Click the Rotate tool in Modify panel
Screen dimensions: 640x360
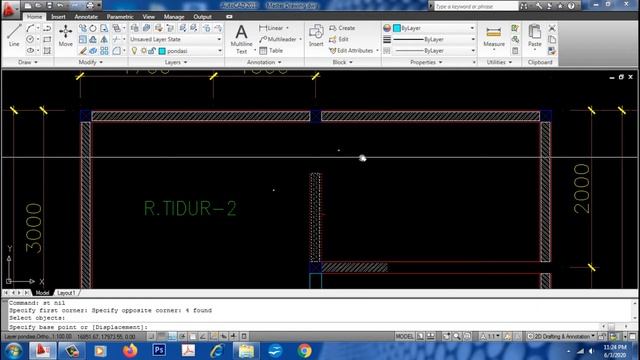point(93,28)
